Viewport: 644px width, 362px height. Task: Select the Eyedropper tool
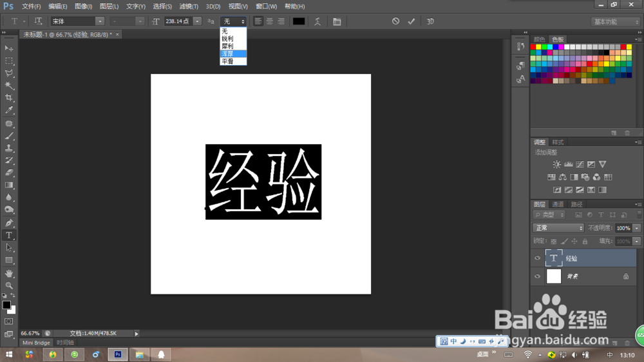(x=8, y=110)
